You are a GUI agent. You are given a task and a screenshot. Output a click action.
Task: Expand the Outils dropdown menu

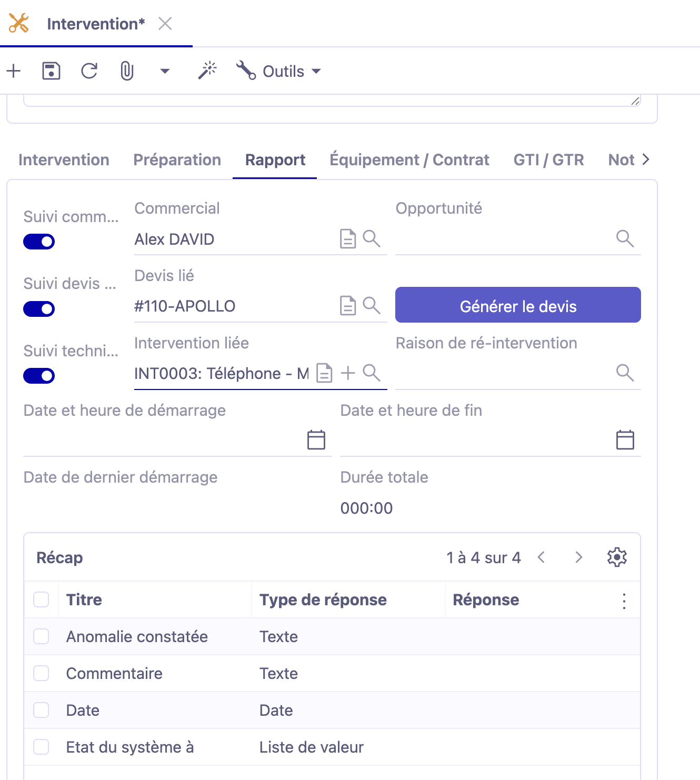279,71
